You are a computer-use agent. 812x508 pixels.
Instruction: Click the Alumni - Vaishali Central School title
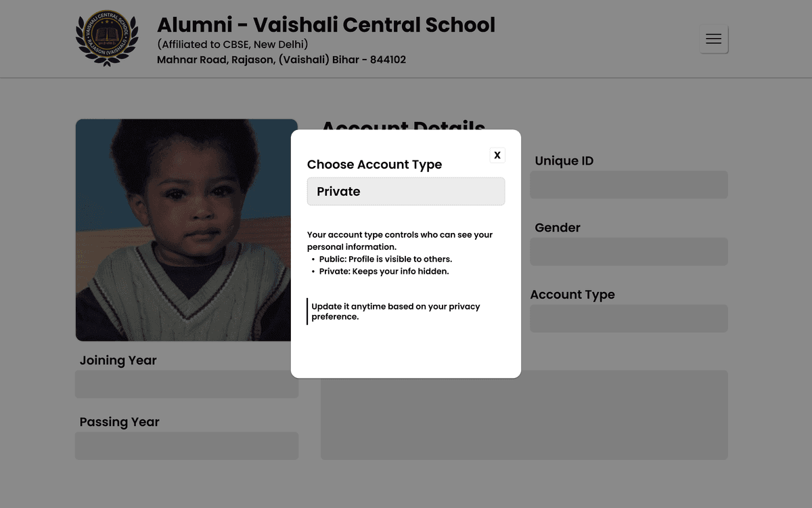point(325,25)
